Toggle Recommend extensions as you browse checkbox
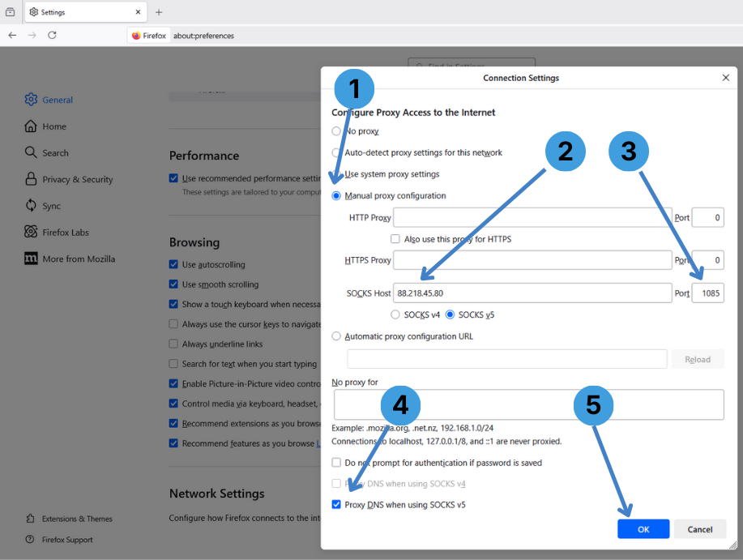 [x=173, y=424]
